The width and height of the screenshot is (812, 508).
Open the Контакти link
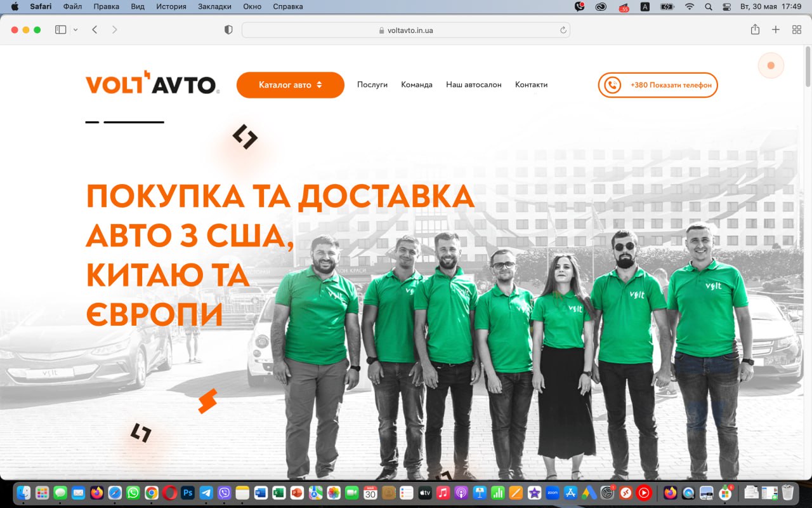[x=531, y=85]
